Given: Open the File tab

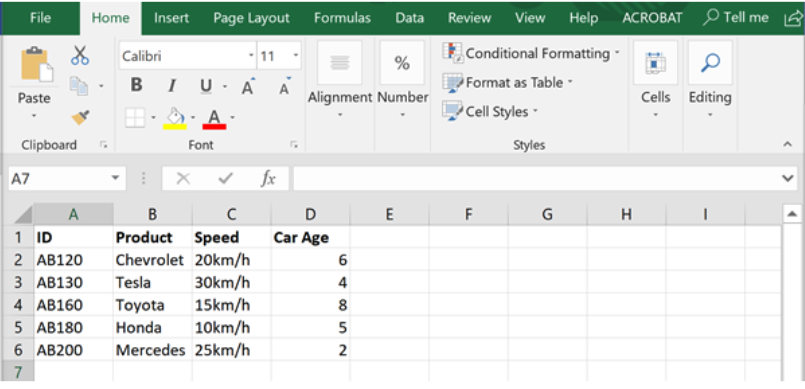Looking at the screenshot, I should (x=41, y=18).
